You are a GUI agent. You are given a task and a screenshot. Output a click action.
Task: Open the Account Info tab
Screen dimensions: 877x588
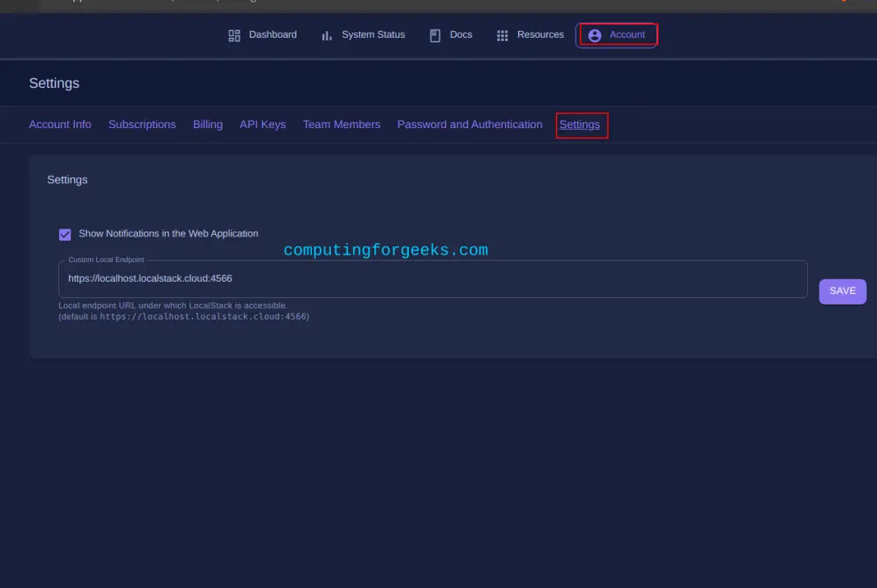pos(60,125)
